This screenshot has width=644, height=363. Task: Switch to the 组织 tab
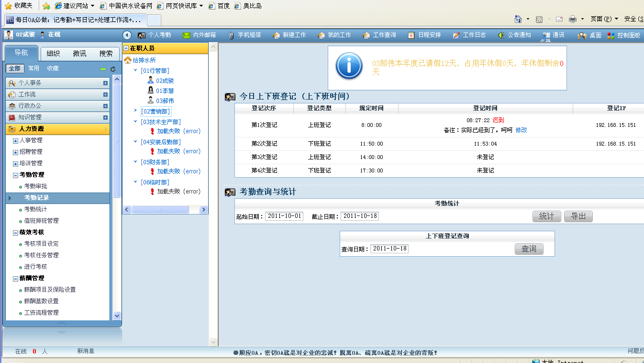[x=54, y=53]
